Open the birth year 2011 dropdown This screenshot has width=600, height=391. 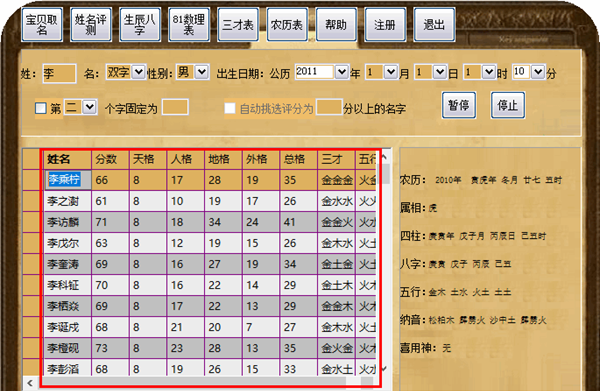pyautogui.click(x=341, y=72)
